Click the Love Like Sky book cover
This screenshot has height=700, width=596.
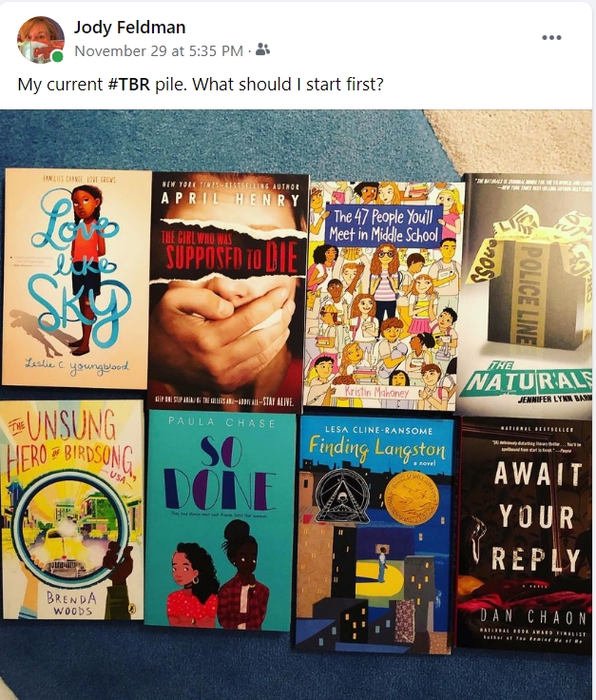[76, 278]
